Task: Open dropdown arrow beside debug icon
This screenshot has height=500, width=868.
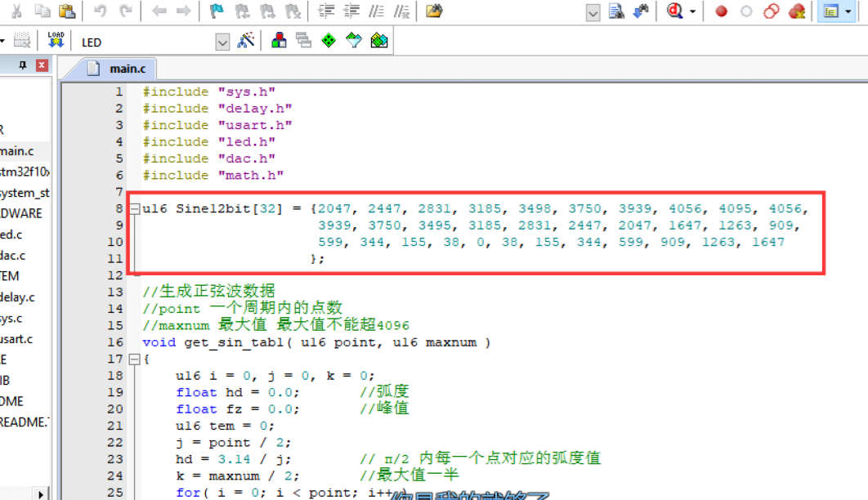Action: click(692, 11)
